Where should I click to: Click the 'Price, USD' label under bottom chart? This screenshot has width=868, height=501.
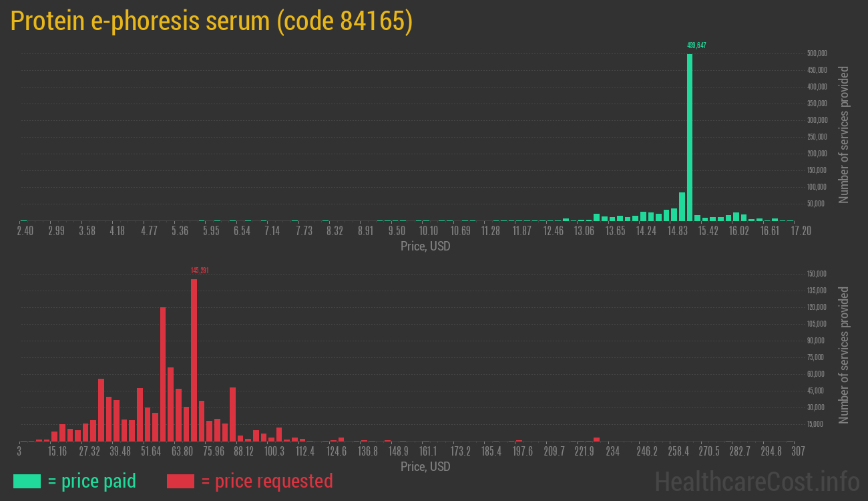[425, 467]
